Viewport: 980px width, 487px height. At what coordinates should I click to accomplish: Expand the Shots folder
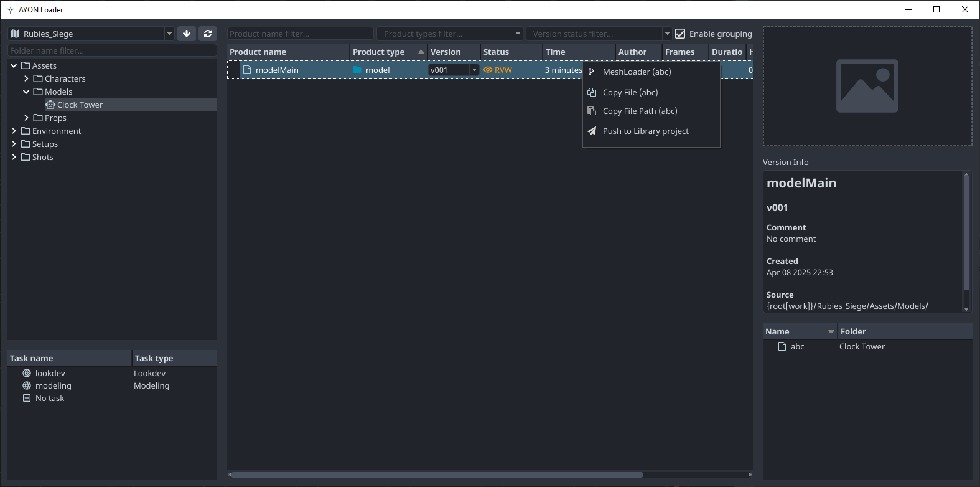click(x=14, y=157)
